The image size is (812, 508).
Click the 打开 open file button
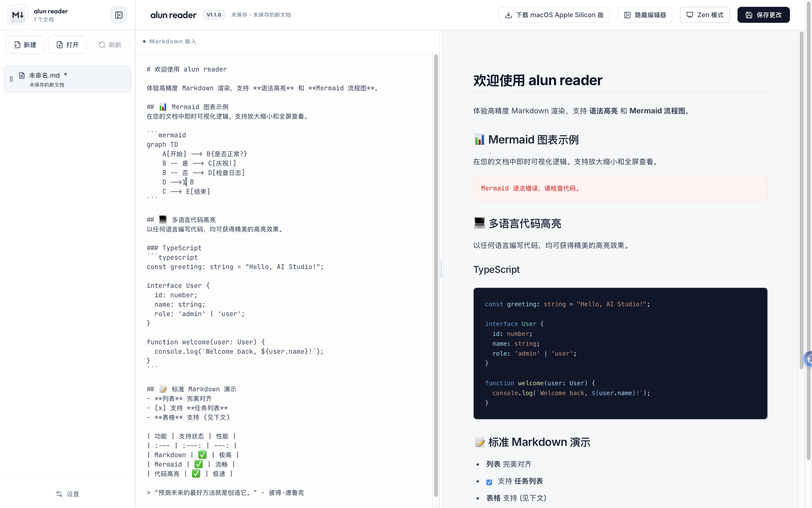click(x=67, y=45)
